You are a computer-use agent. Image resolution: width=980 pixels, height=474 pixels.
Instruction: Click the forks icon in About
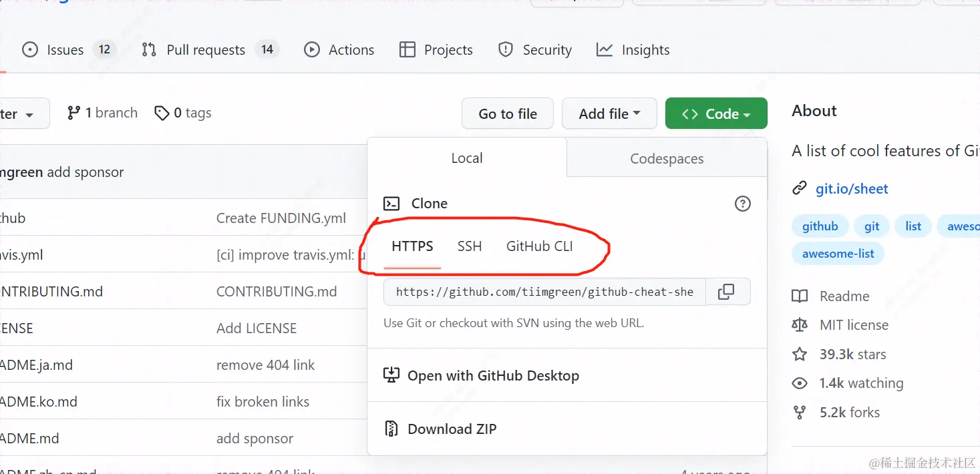(x=800, y=413)
